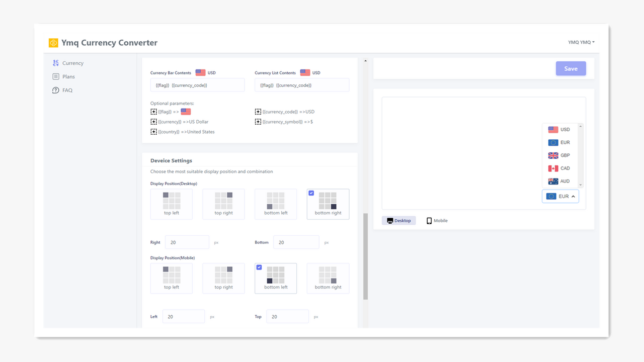
Task: Click the US flag beside Currency Bar Contents
Action: [200, 72]
